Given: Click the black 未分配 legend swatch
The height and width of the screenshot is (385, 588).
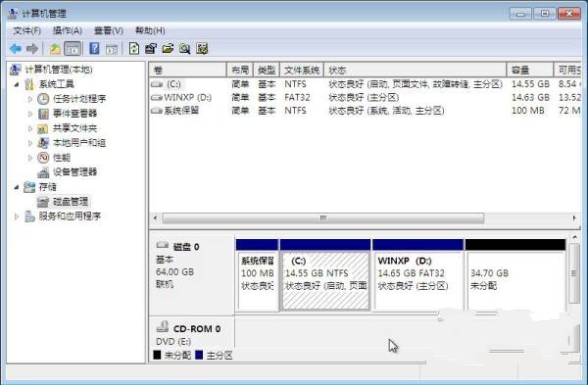Looking at the screenshot, I should (157, 355).
